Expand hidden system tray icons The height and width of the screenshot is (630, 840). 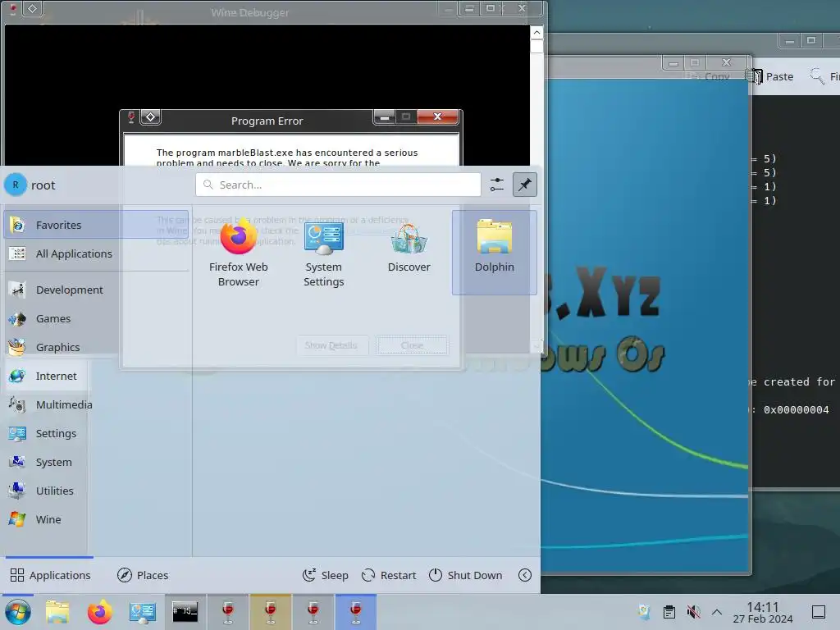tap(717, 612)
